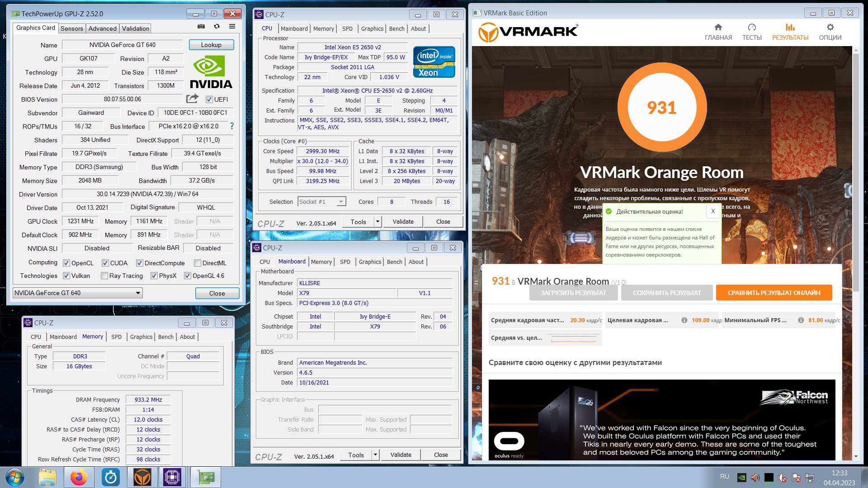Click GPU-Z refresh icon

217,27
